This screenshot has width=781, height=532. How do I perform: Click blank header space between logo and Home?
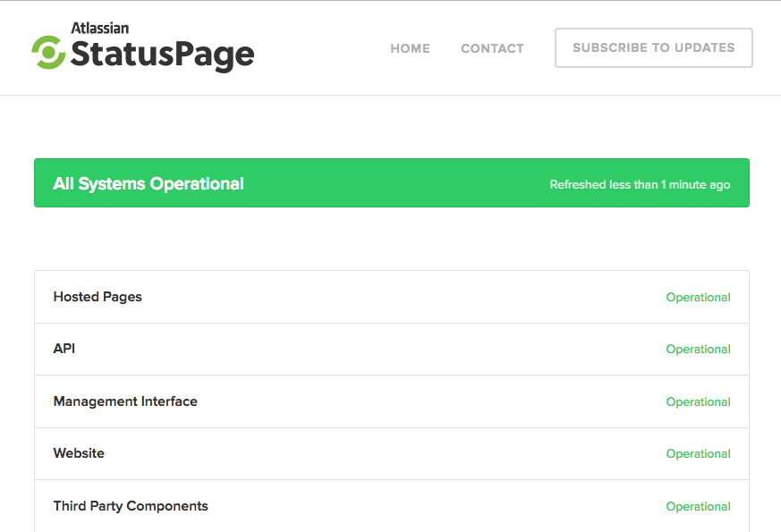coord(322,48)
